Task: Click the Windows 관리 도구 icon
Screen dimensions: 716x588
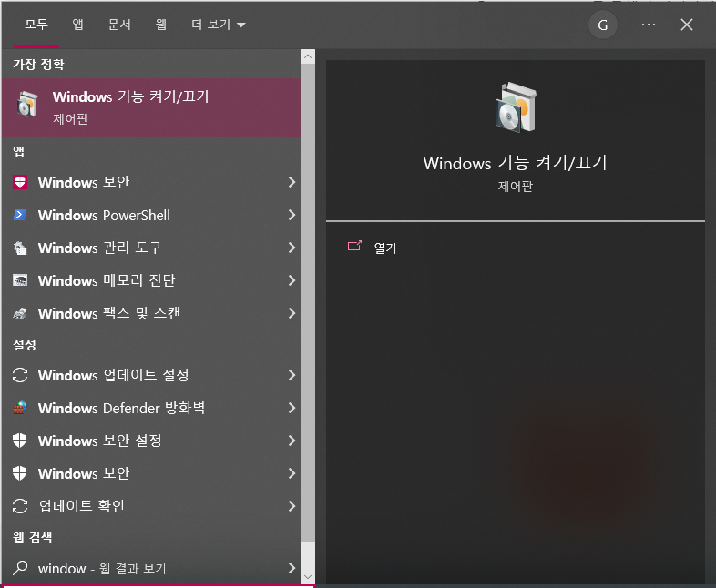Action: tap(20, 248)
